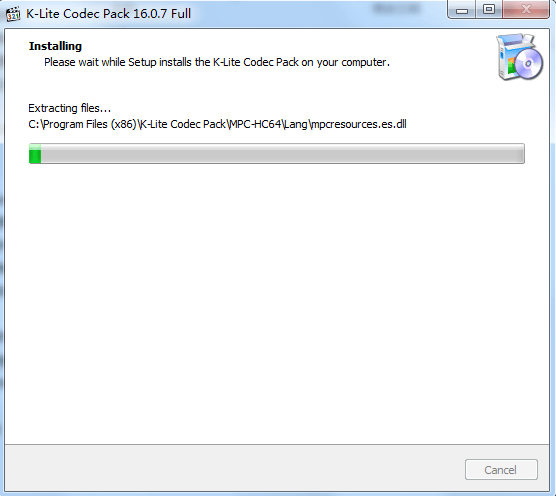Maximize the K-Lite installer window
The image size is (556, 496).
pos(489,9)
